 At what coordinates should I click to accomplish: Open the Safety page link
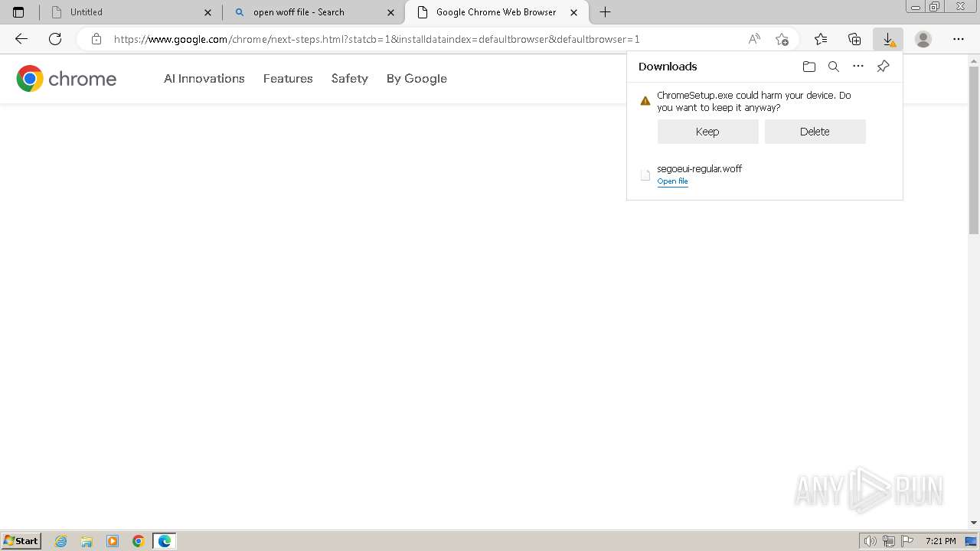350,78
